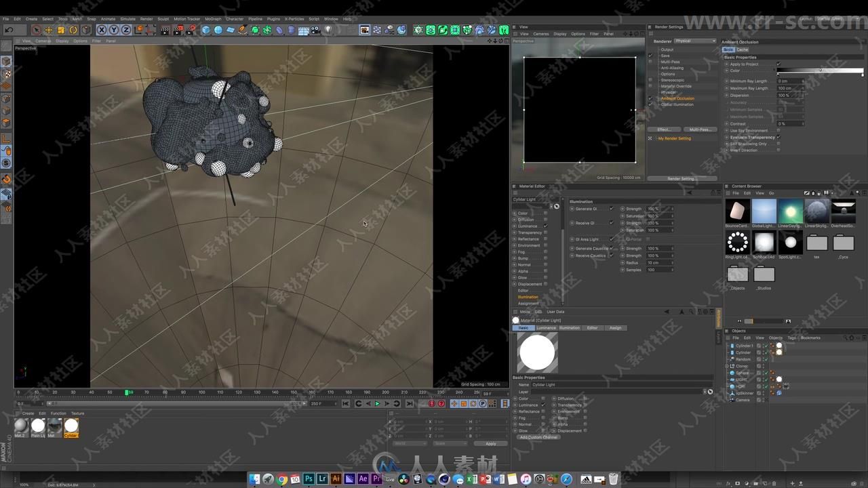Toggle Global Illumination effect checkbox
The width and height of the screenshot is (868, 488).
pyautogui.click(x=650, y=104)
